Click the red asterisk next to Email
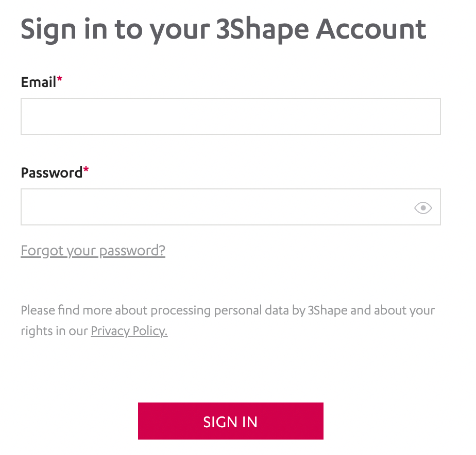476x455 pixels. (x=60, y=80)
